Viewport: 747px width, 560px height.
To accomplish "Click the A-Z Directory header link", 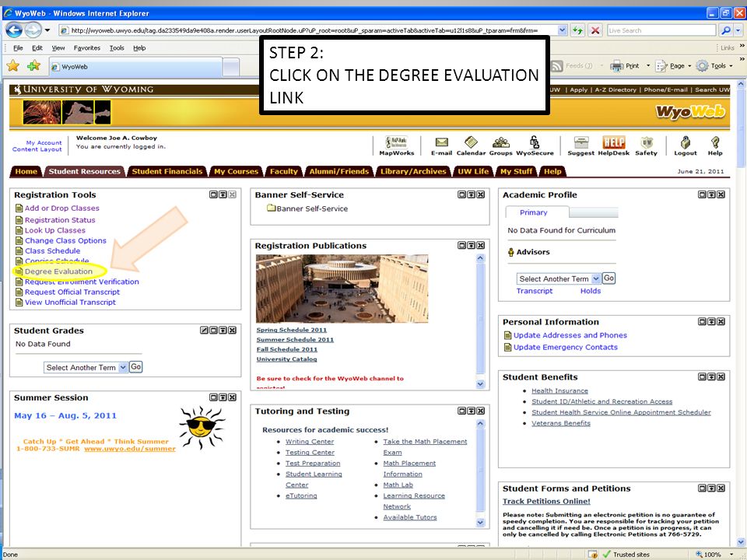I will click(x=615, y=89).
